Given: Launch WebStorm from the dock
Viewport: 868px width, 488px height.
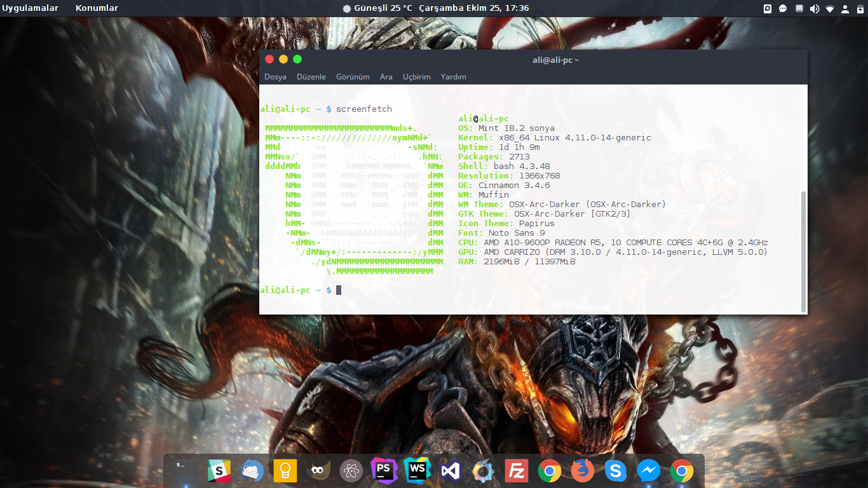Looking at the screenshot, I should [417, 471].
